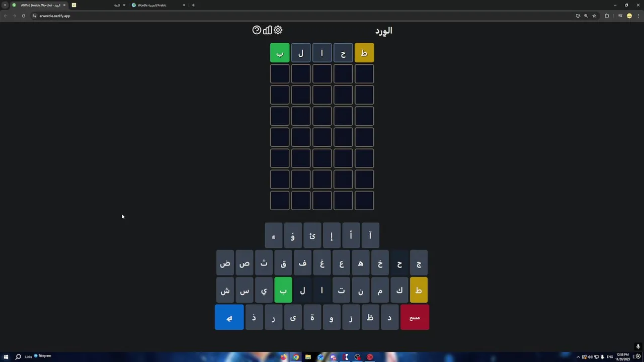Tap the خ keyboard key
This screenshot has width=644, height=362.
click(x=380, y=263)
